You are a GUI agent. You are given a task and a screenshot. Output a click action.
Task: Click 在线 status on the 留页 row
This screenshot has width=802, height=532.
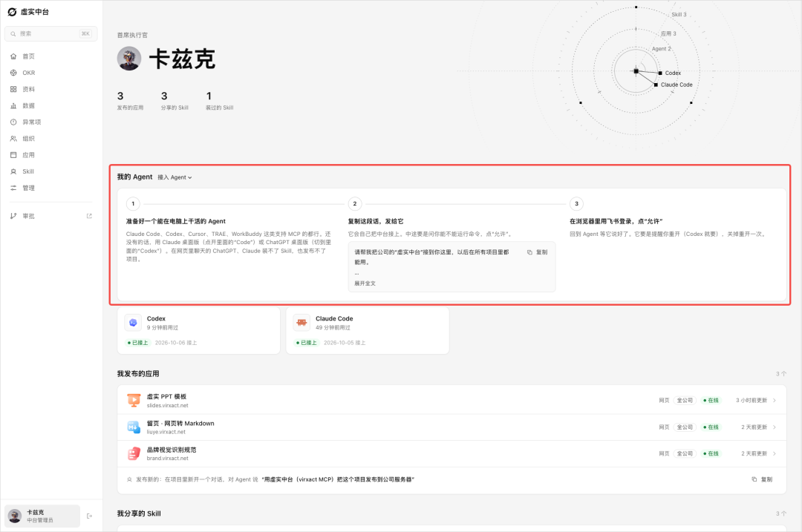coord(711,427)
